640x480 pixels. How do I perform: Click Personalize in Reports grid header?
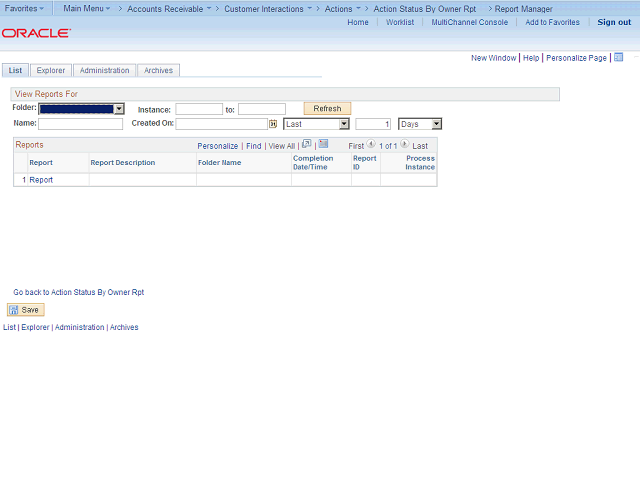[x=218, y=146]
